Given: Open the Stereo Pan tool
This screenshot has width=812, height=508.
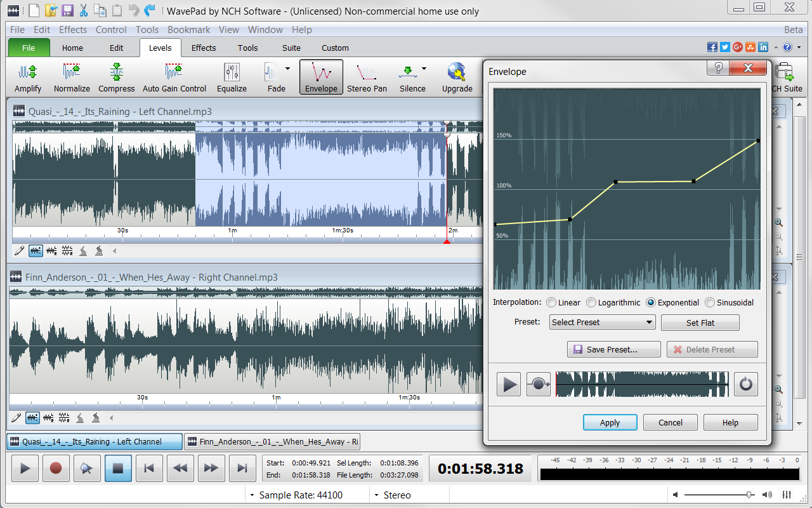Looking at the screenshot, I should tap(367, 76).
